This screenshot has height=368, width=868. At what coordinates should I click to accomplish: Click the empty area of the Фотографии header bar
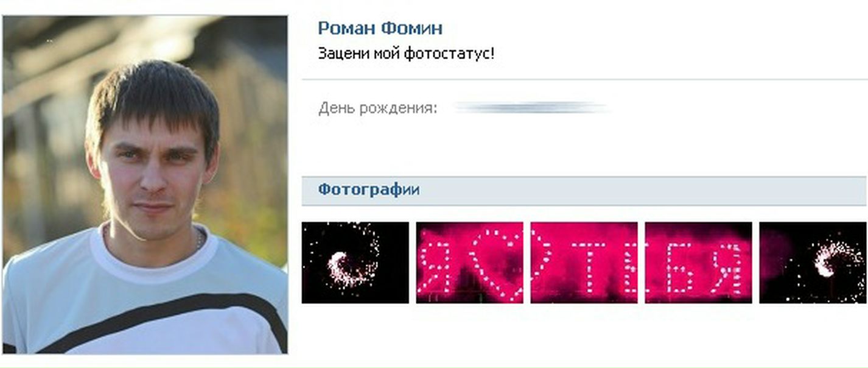click(x=639, y=190)
